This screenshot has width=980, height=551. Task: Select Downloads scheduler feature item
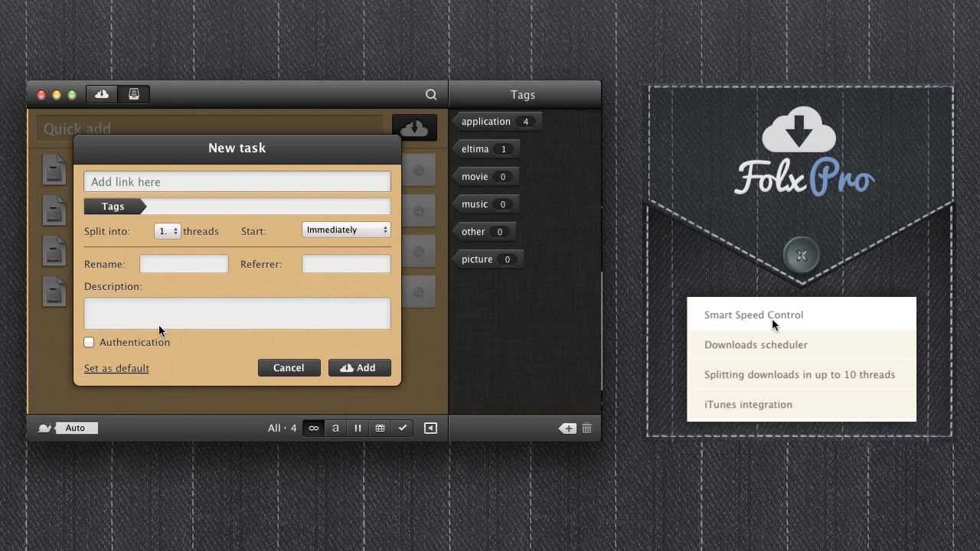click(802, 344)
